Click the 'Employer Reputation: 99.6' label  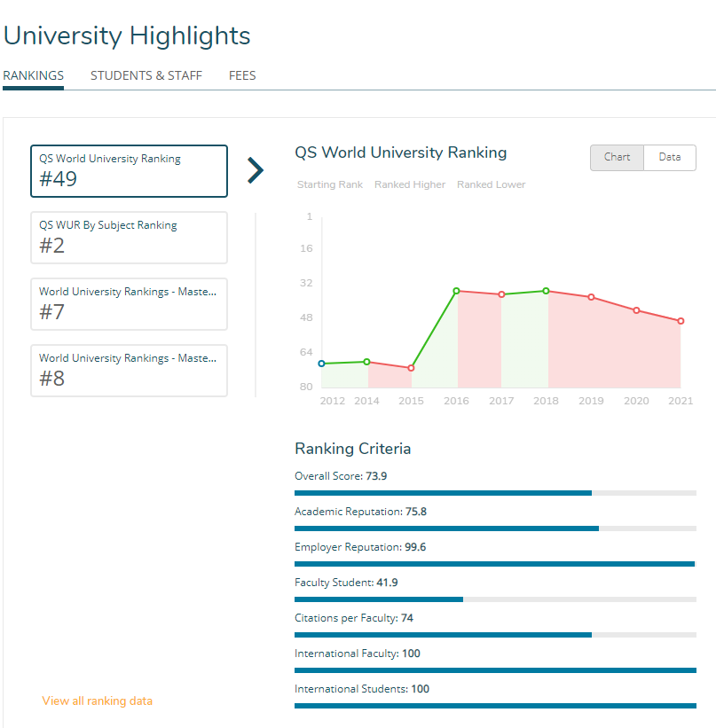pyautogui.click(x=360, y=547)
